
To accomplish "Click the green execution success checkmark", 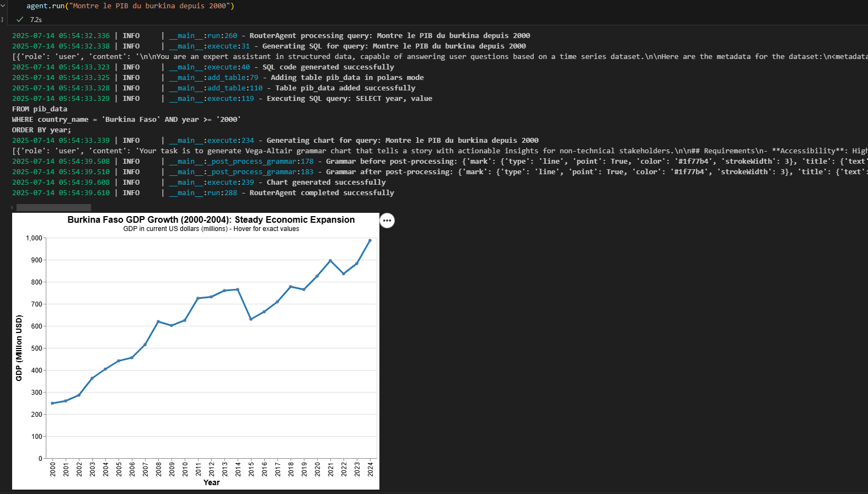I will point(20,19).
